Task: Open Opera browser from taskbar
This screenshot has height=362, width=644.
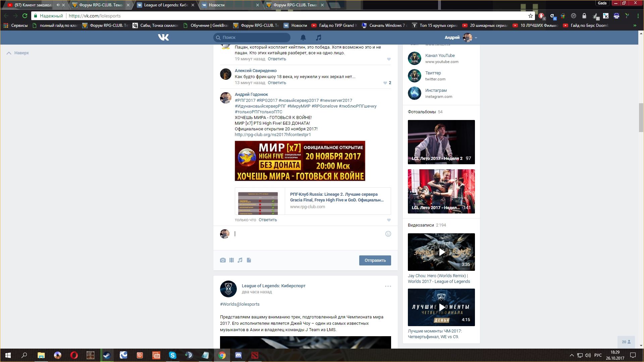Action: (x=74, y=355)
